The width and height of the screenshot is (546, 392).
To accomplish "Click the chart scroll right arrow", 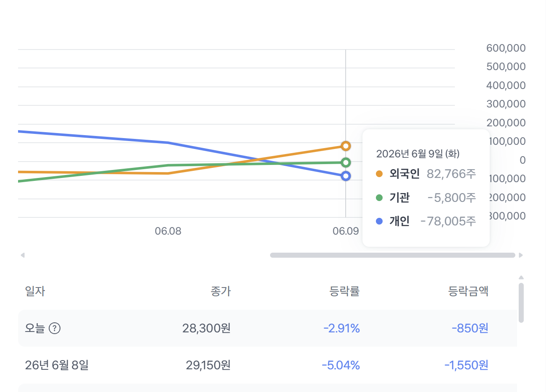I will 521,255.
